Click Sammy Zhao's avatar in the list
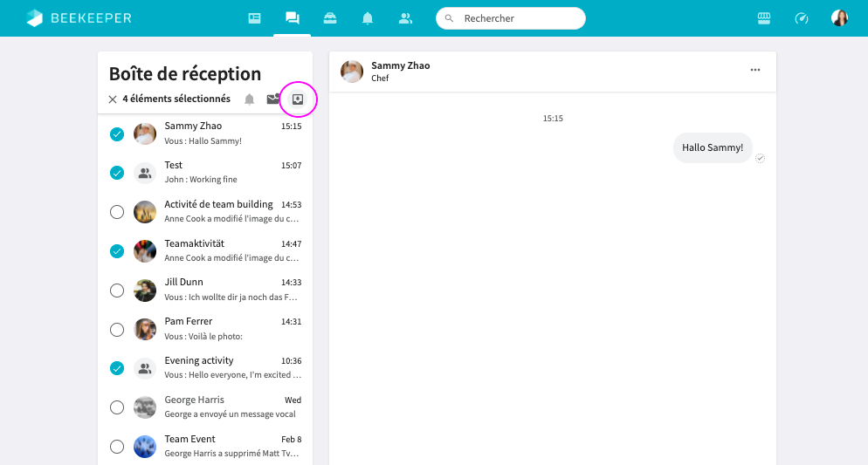This screenshot has width=868, height=465. 145,133
